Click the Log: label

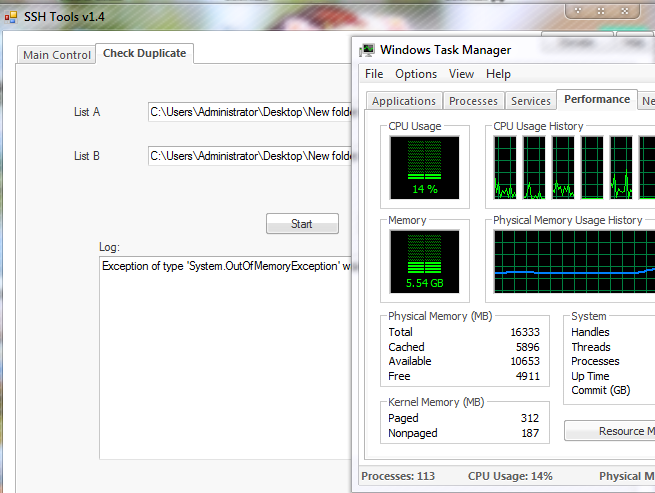(x=109, y=247)
